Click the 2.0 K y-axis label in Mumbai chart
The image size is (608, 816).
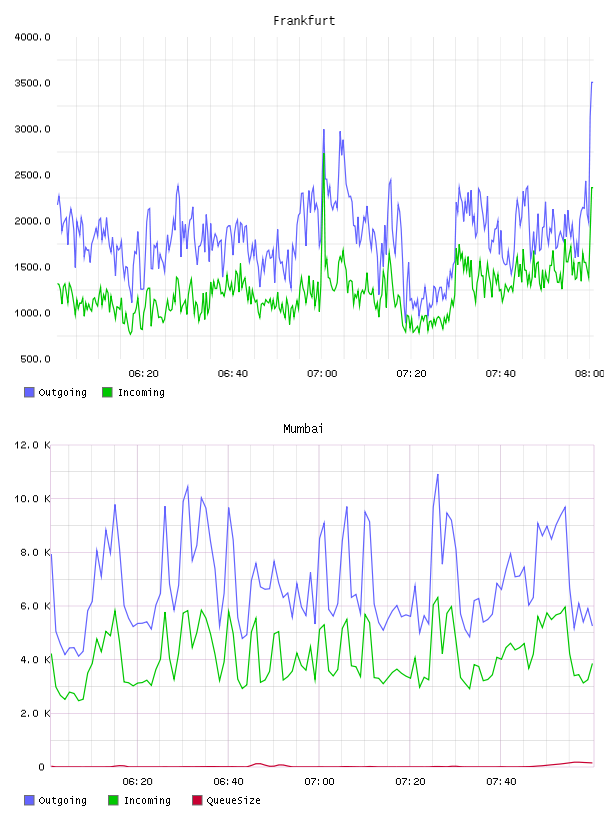click(x=35, y=713)
